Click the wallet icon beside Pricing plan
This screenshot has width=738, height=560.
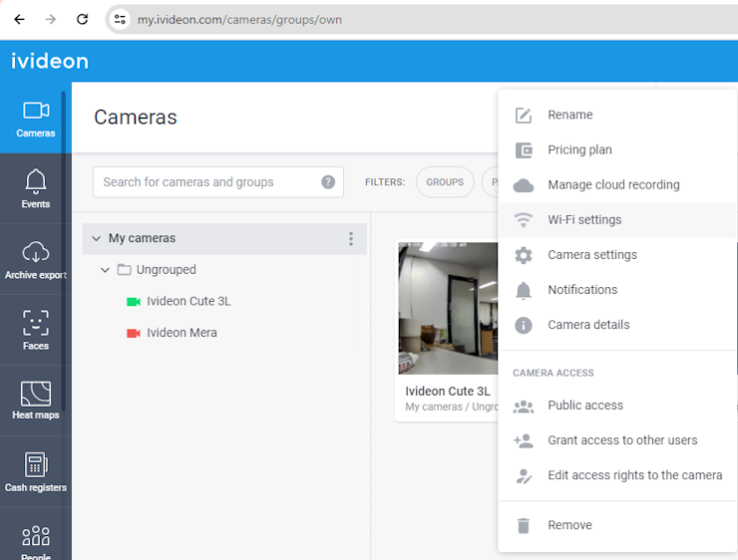(524, 150)
